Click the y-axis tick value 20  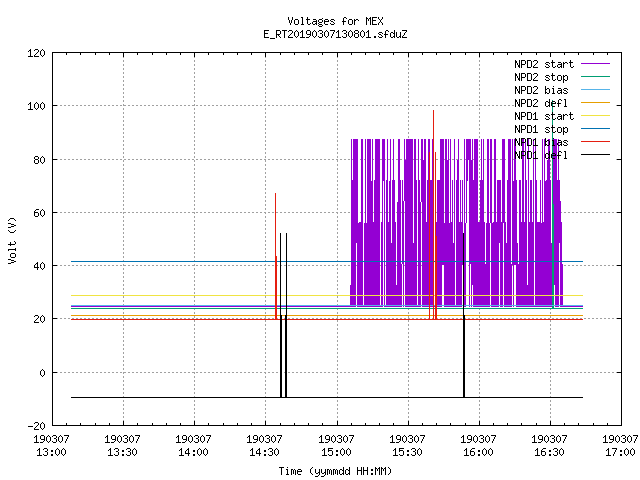(39, 320)
